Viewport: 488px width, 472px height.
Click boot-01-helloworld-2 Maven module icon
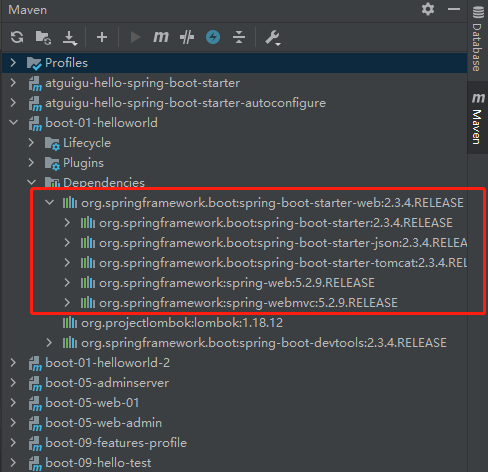coord(35,364)
